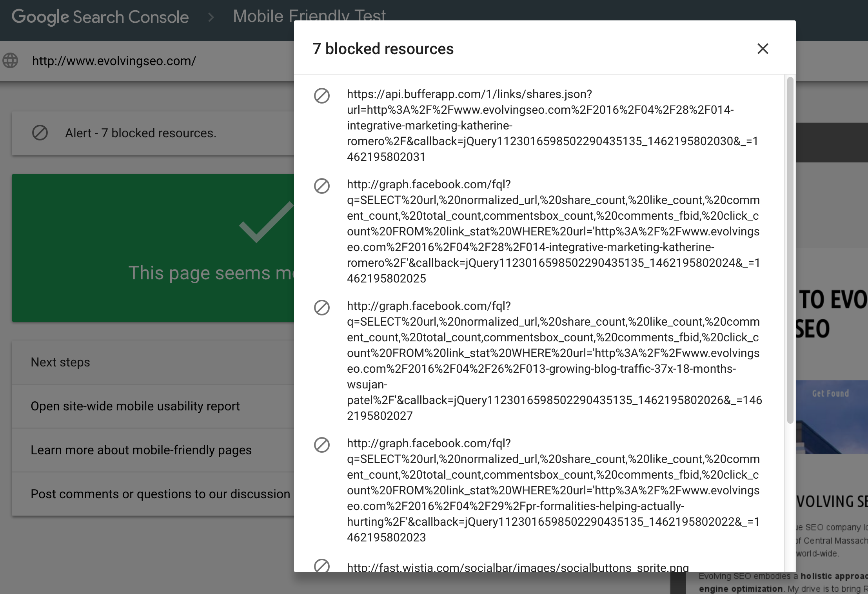This screenshot has width=868, height=594.
Task: Click blocked icon beside katherine-romero Facebook URL
Action: (x=321, y=186)
